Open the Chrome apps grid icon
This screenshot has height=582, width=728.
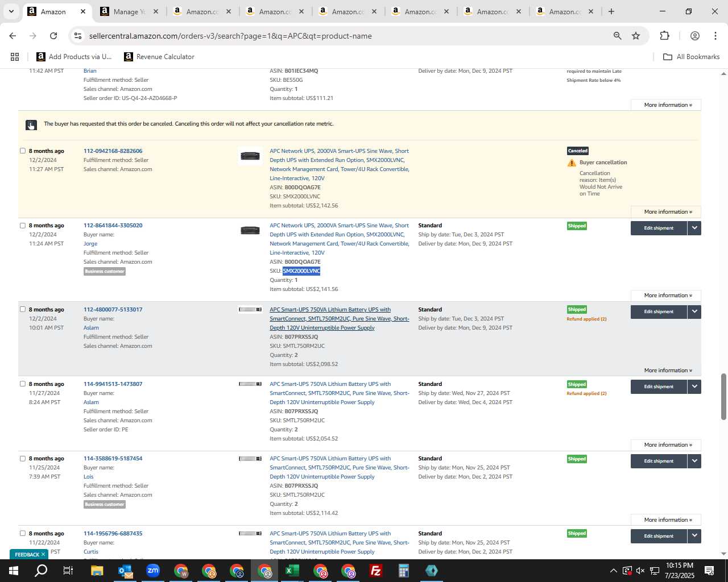tap(15, 57)
